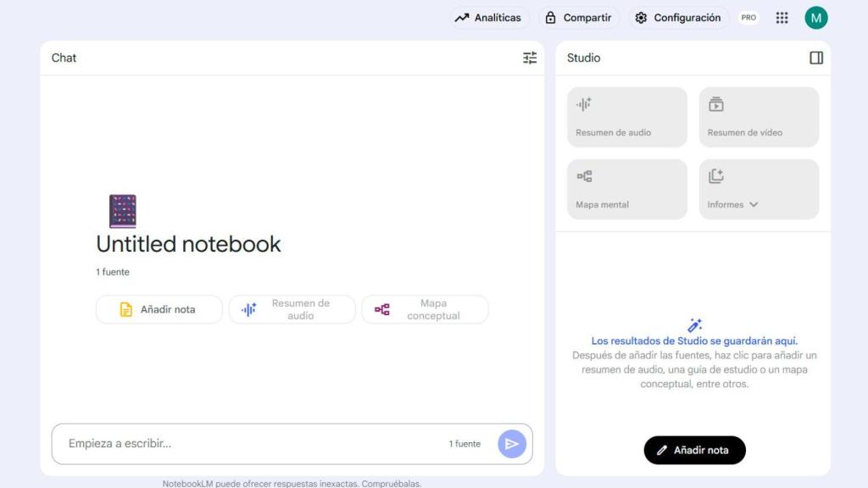The height and width of the screenshot is (488, 868).
Task: Open the Analíticas menu
Action: point(489,16)
